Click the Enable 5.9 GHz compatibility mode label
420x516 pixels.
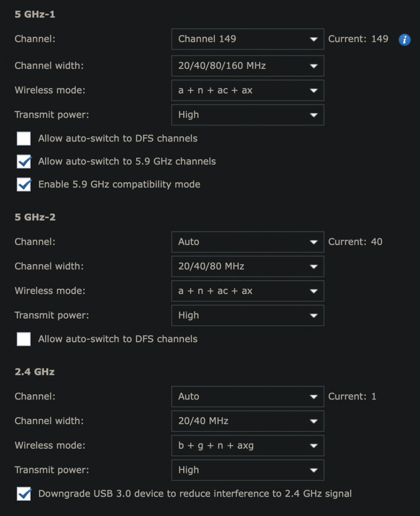click(119, 184)
